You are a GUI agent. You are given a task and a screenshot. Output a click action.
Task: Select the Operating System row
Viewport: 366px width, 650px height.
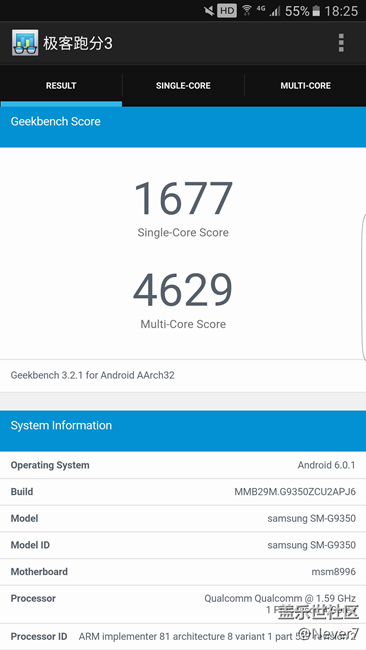pyautogui.click(x=183, y=465)
